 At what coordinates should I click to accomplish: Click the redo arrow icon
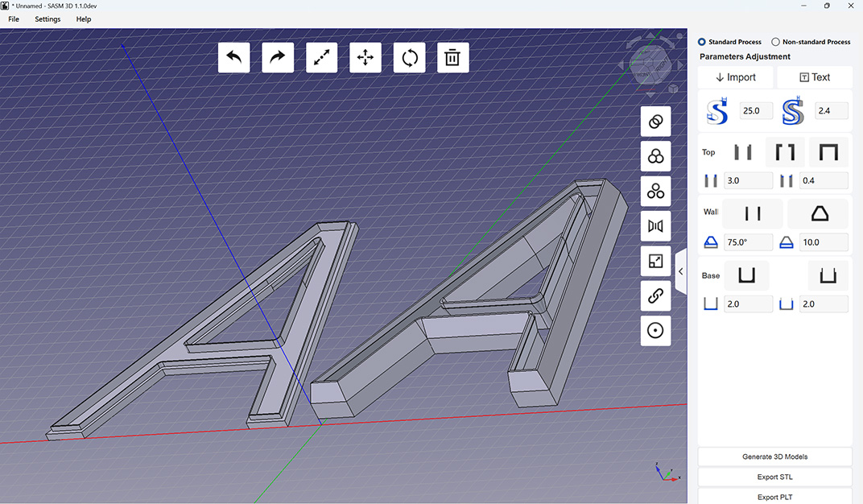pyautogui.click(x=278, y=58)
